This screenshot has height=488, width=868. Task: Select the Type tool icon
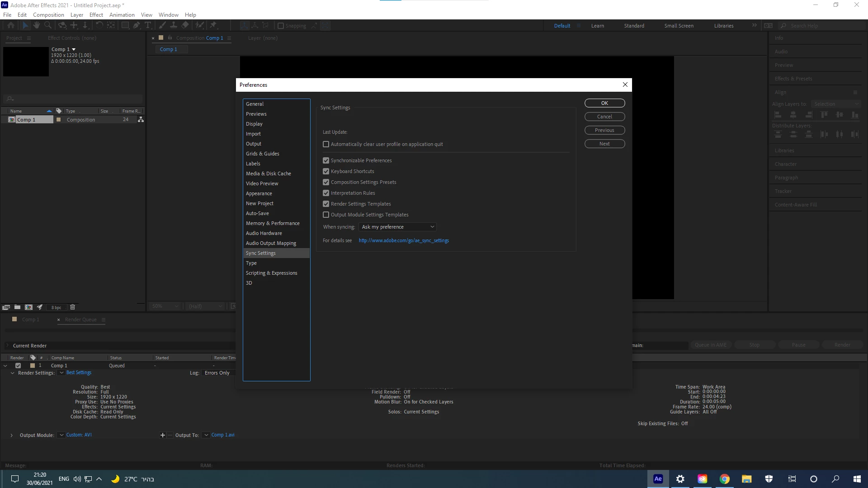point(148,25)
